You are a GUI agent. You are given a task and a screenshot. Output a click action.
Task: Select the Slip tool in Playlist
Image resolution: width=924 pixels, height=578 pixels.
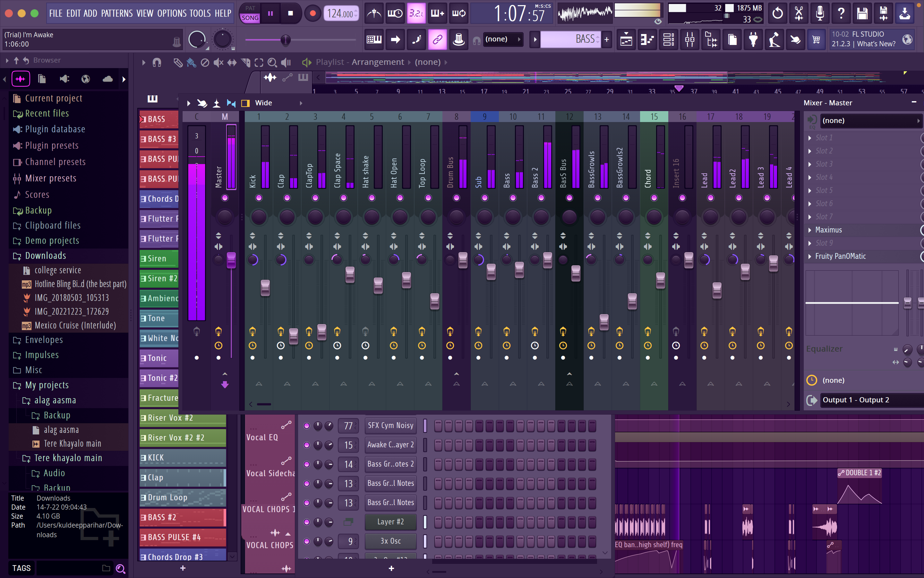[232, 62]
